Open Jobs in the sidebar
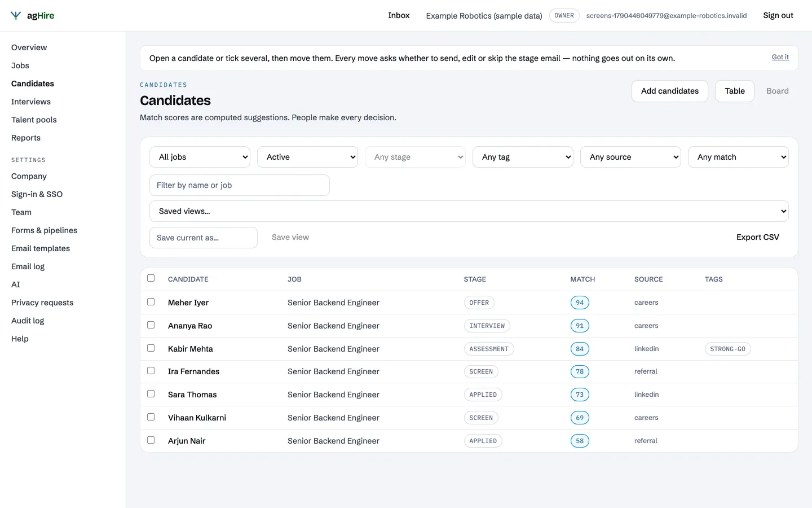 20,65
